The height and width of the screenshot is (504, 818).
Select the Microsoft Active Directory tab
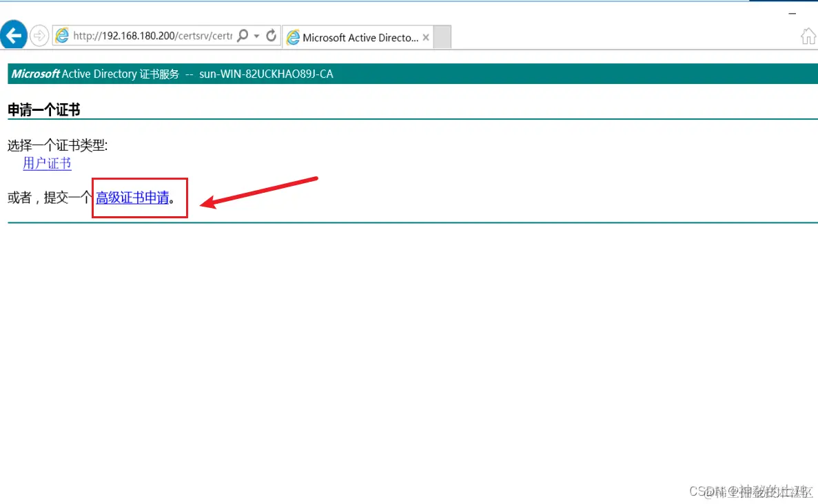click(x=358, y=37)
